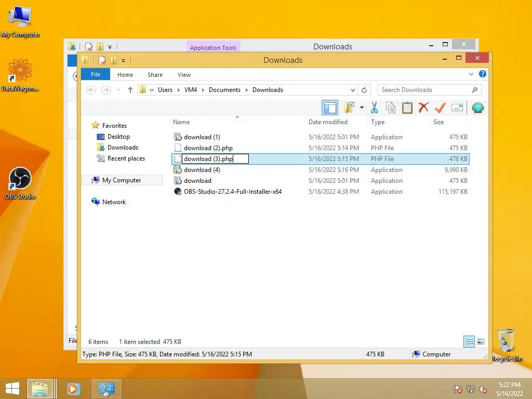Click the Quick Access Toolbar new folder icon
Viewport: 532px width, 399px height.
coord(113,60)
